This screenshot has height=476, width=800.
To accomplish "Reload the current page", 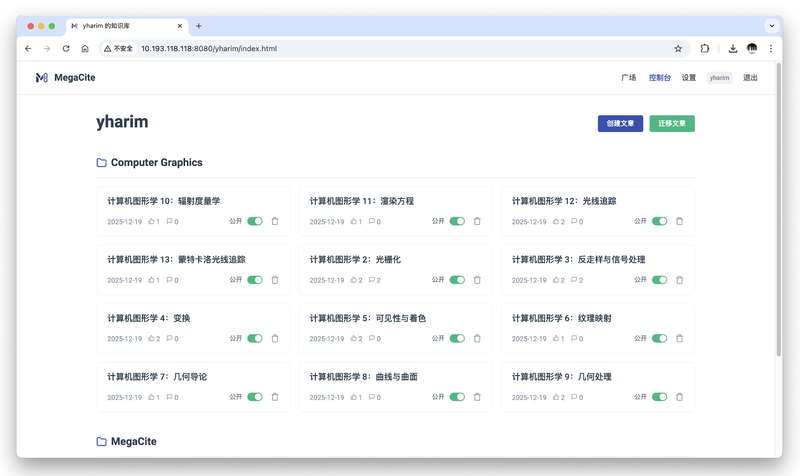I will tap(66, 48).
